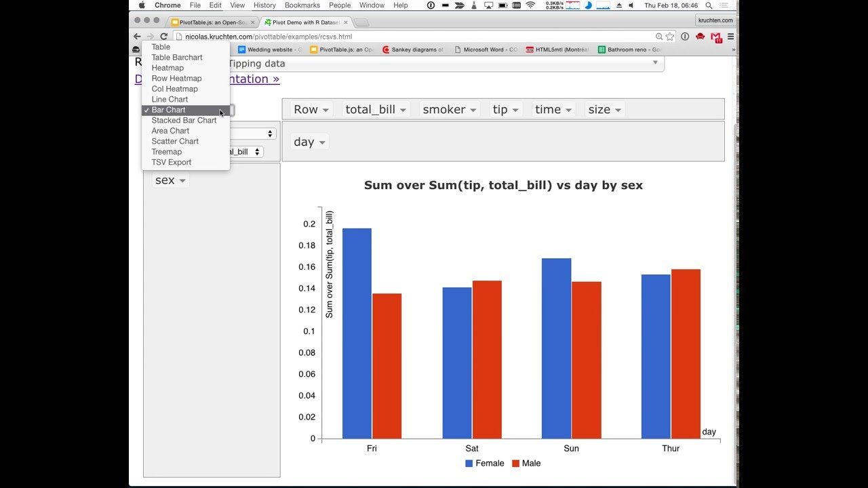
Task: Switch renderer to Line Chart
Action: [x=185, y=100]
